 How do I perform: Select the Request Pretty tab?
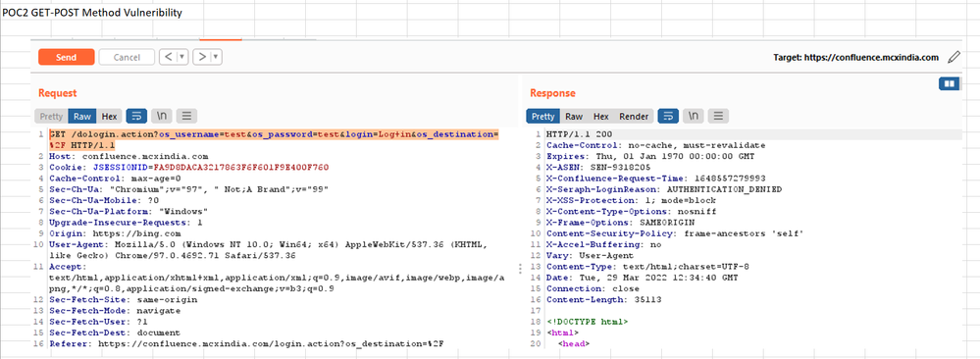click(51, 117)
